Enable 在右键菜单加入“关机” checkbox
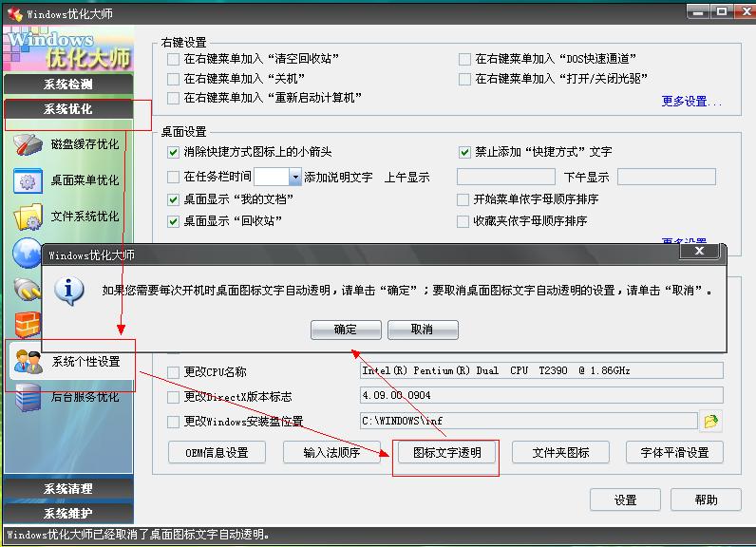Image resolution: width=756 pixels, height=547 pixels. [173, 79]
